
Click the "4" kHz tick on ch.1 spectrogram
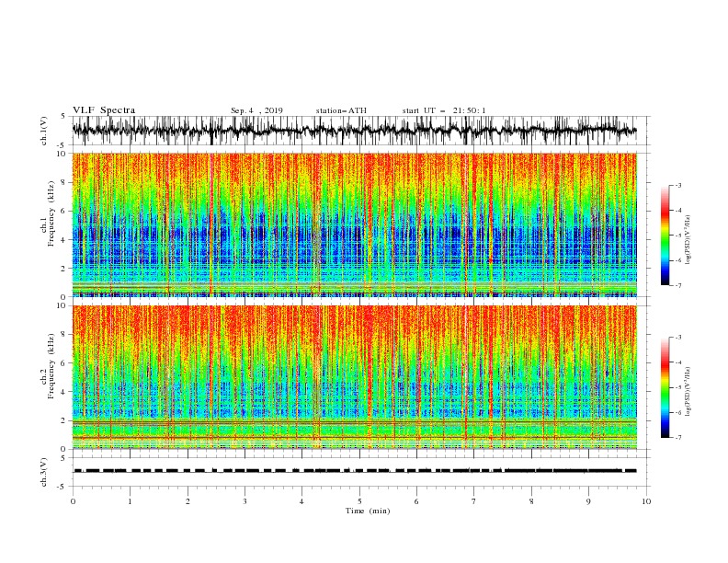pos(65,240)
